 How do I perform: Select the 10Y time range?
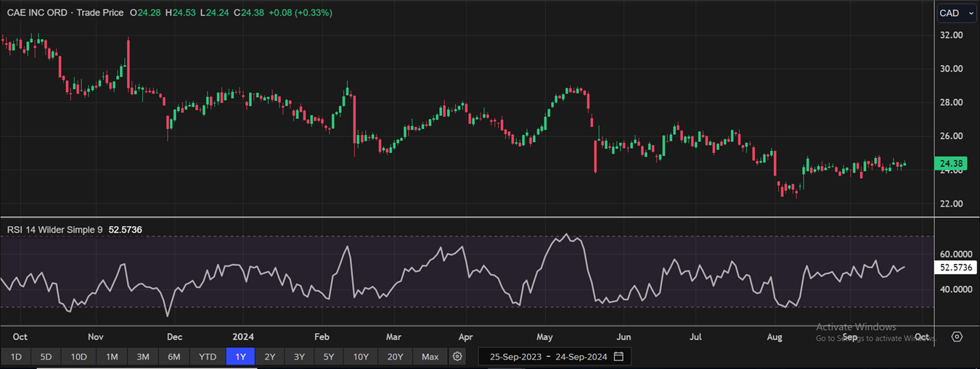pyautogui.click(x=361, y=357)
